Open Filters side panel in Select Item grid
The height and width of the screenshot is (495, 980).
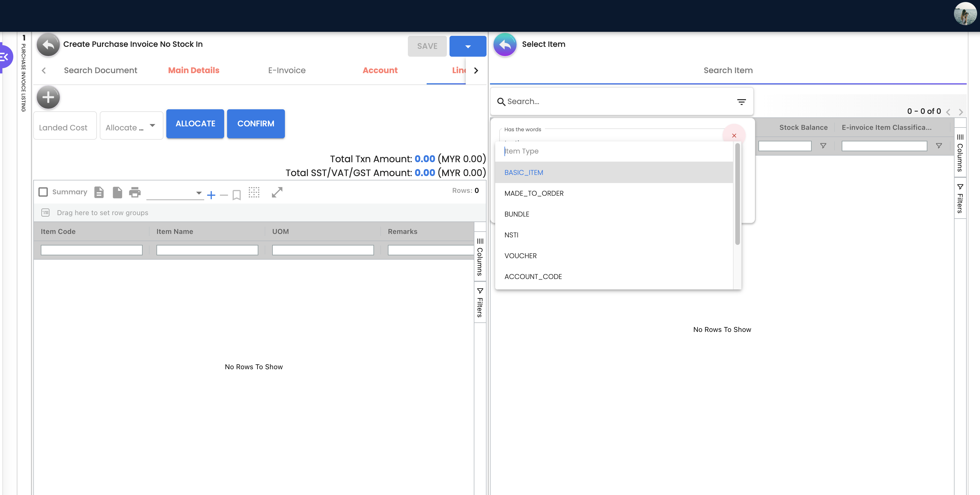pyautogui.click(x=960, y=198)
